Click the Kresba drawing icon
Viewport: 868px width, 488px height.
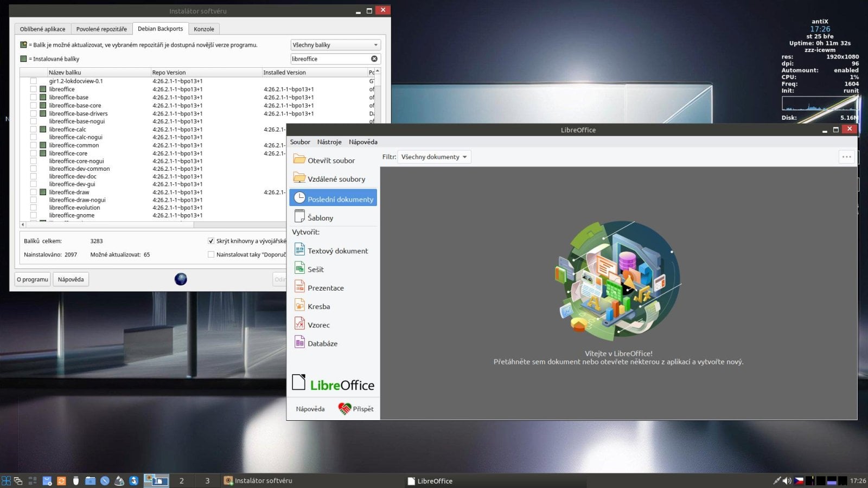coord(299,305)
